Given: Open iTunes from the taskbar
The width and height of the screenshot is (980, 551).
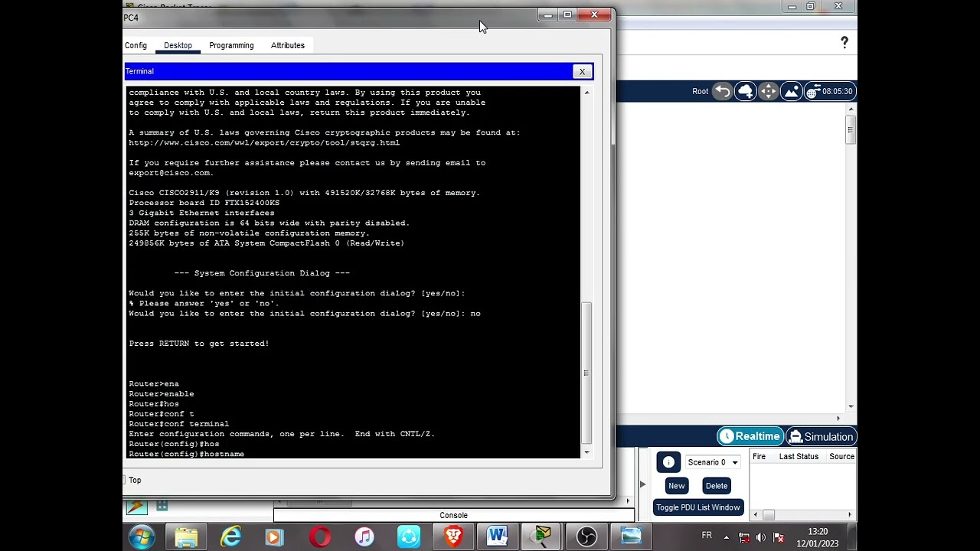Looking at the screenshot, I should [364, 537].
